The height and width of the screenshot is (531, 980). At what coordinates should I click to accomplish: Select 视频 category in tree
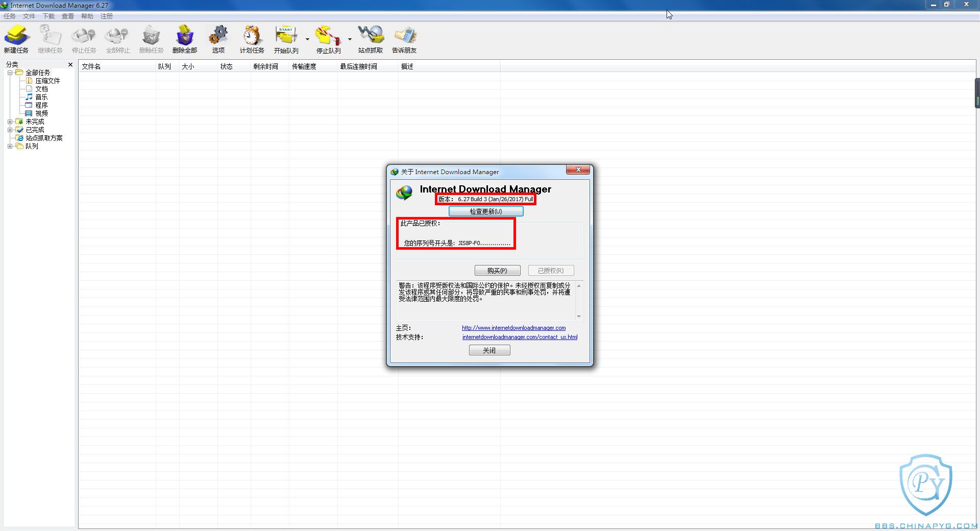[41, 113]
